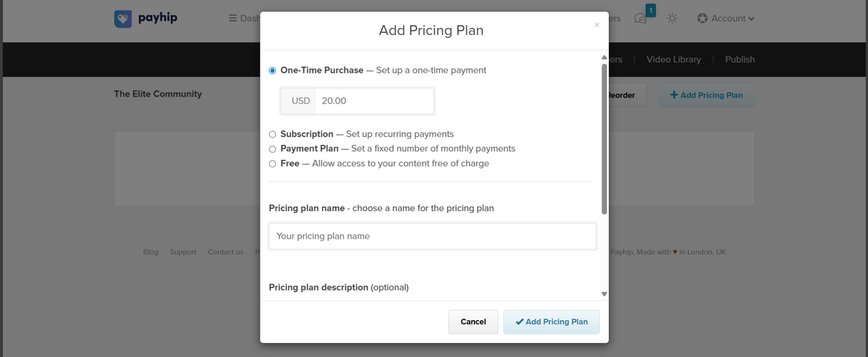Click the scroll-down arrow in the modal
This screenshot has width=868, height=357.
tap(604, 293)
